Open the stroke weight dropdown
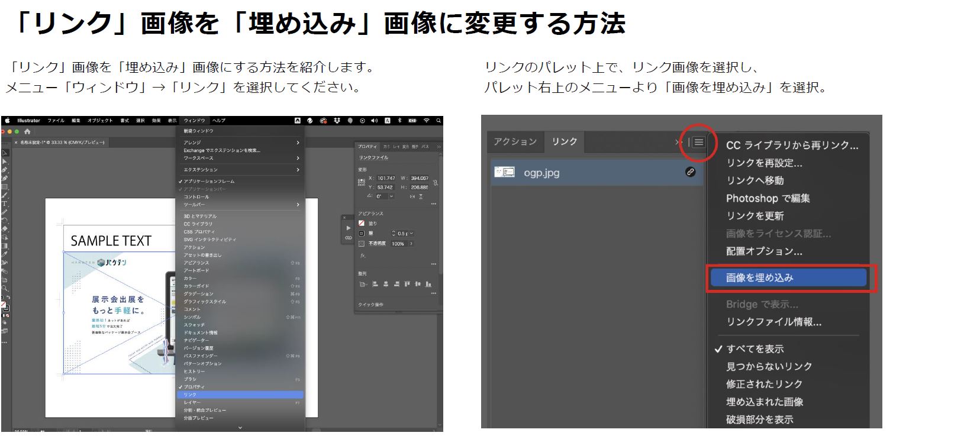 tap(411, 233)
